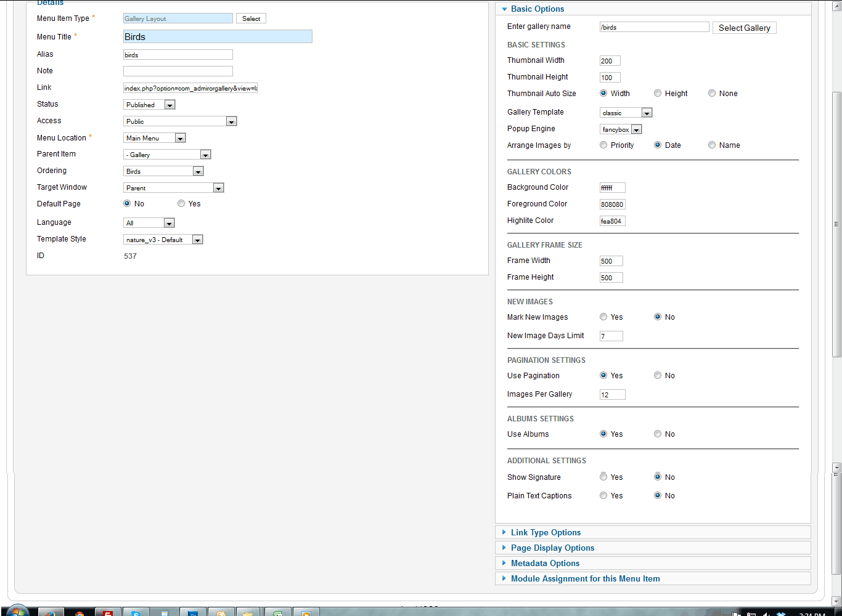This screenshot has height=616, width=842.
Task: Click the Alias input field
Action: click(178, 55)
